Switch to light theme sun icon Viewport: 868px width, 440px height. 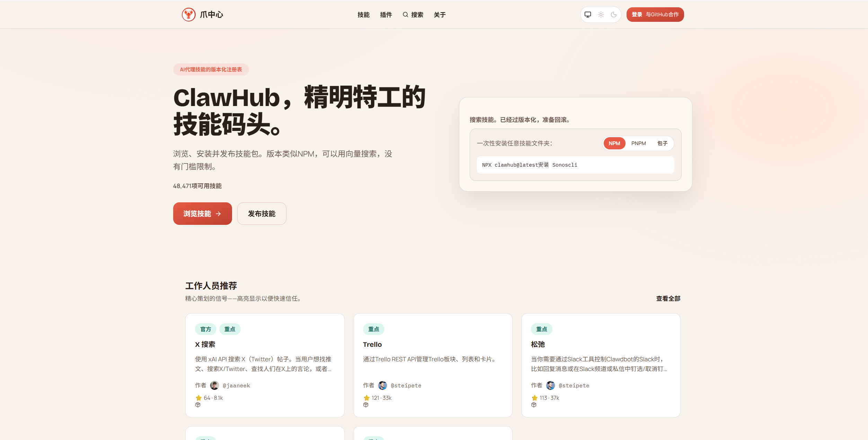(x=601, y=15)
